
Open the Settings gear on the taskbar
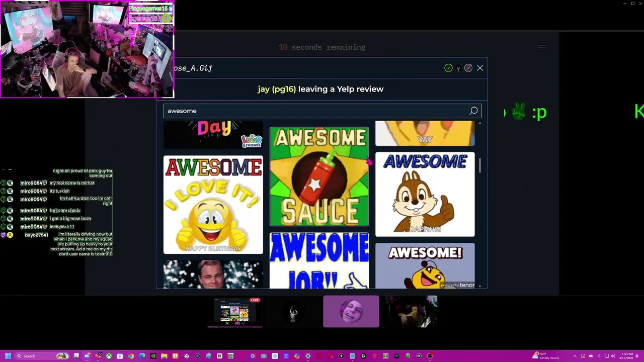(308, 356)
